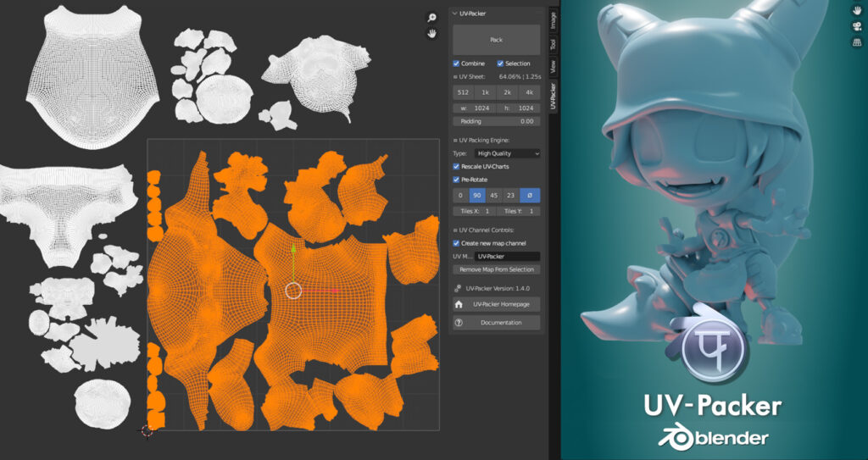The image size is (868, 460).
Task: Toggle the Combine checkbox
Action: coord(456,64)
